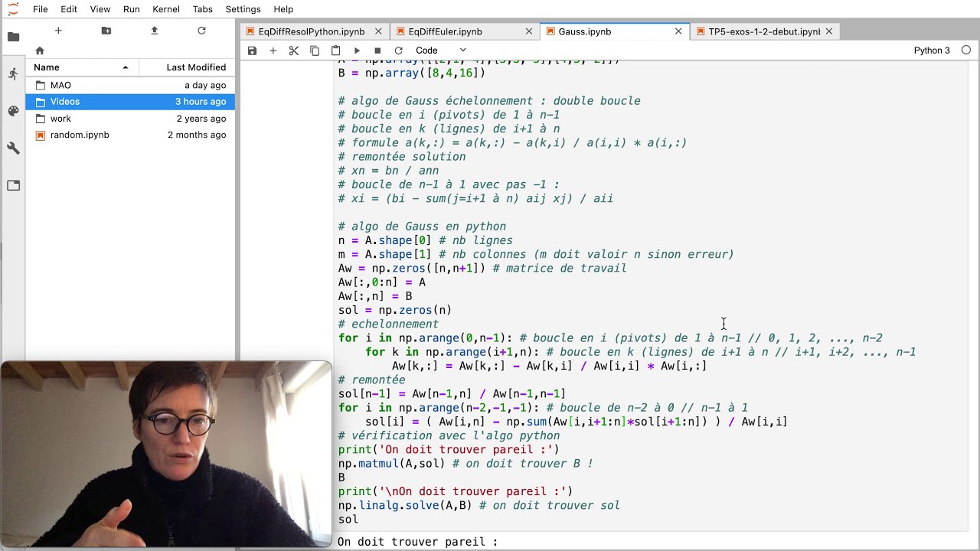
Task: Select the Gauss.ipynb tab
Action: [x=585, y=31]
